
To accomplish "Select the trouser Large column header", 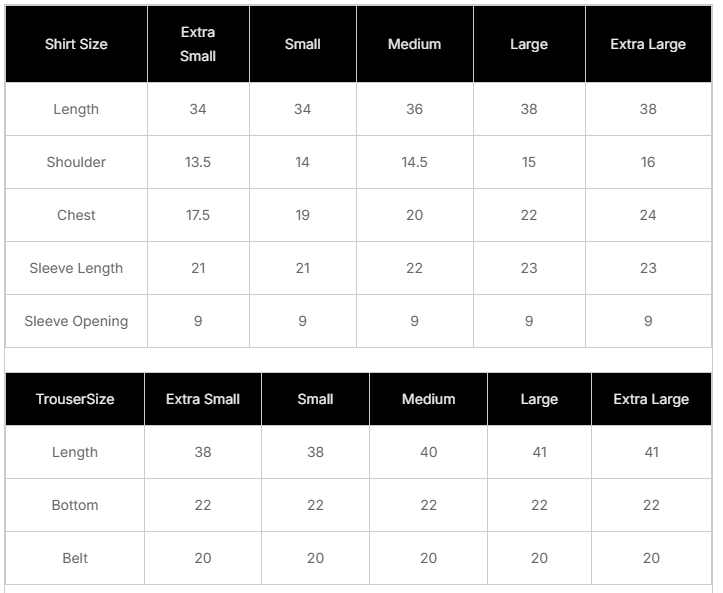I will (539, 399).
